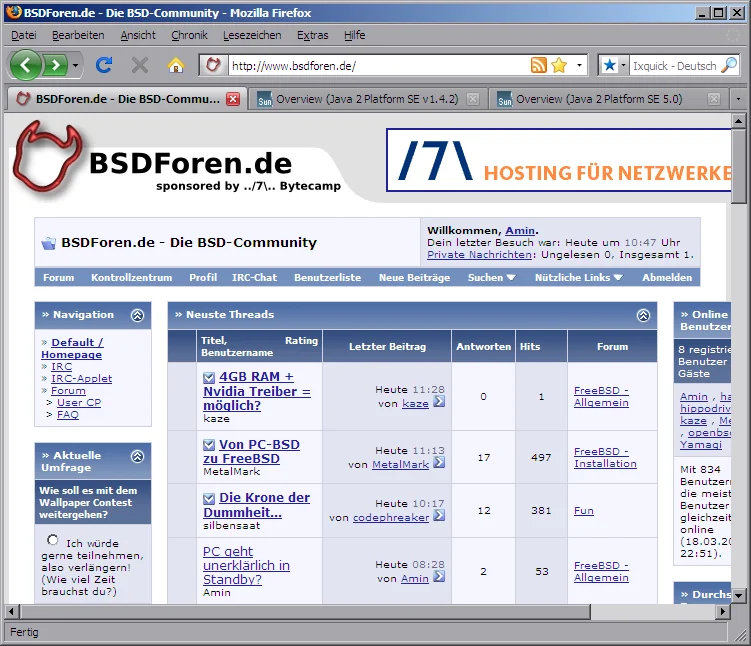Click the grey stop loading X icon
This screenshot has width=751, height=646.
(140, 65)
